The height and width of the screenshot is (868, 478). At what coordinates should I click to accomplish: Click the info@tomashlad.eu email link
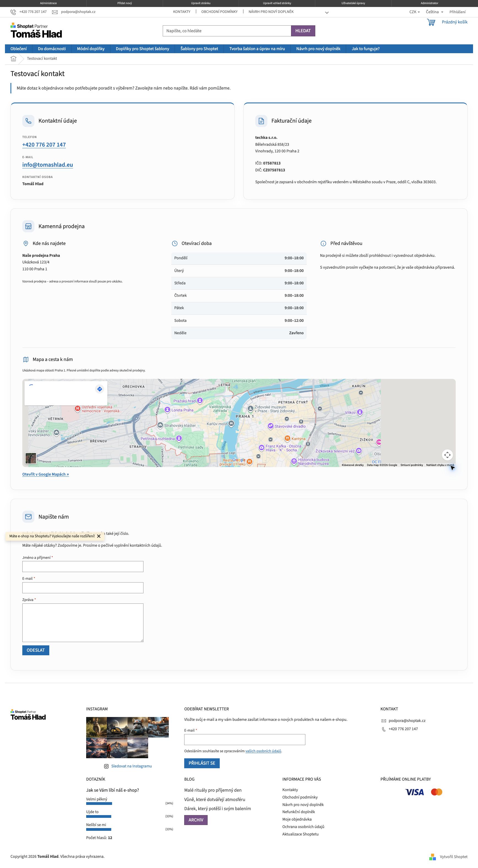click(47, 165)
